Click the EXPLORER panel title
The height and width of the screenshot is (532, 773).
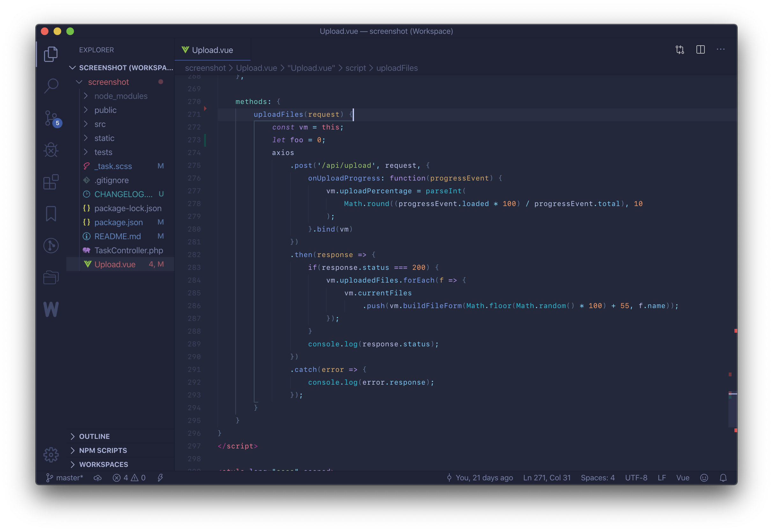(x=96, y=50)
